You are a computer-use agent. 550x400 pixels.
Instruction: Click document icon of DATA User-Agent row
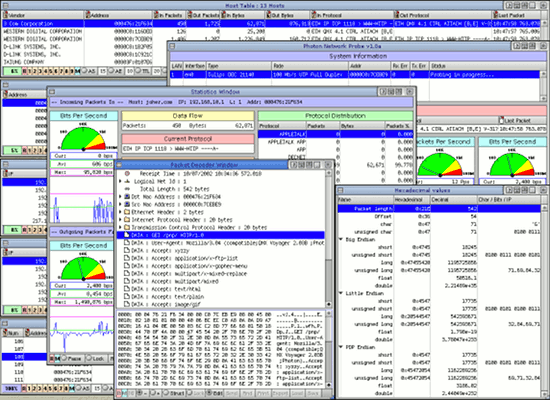pyautogui.click(x=127, y=243)
